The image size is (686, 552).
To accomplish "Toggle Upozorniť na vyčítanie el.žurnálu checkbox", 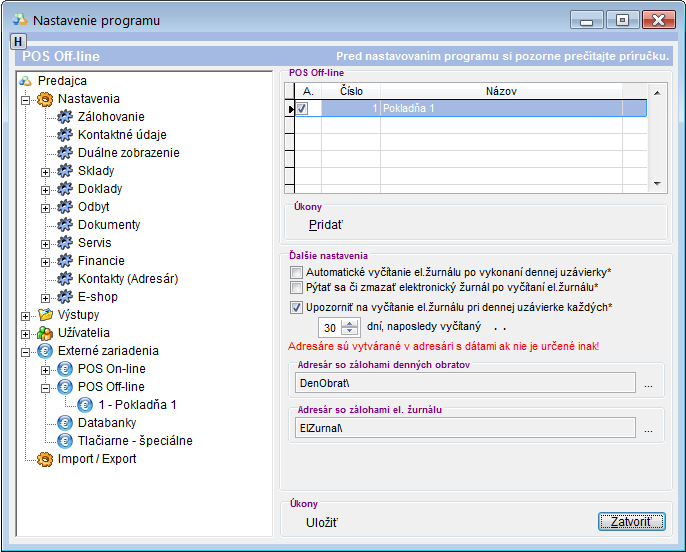I will pos(296,307).
